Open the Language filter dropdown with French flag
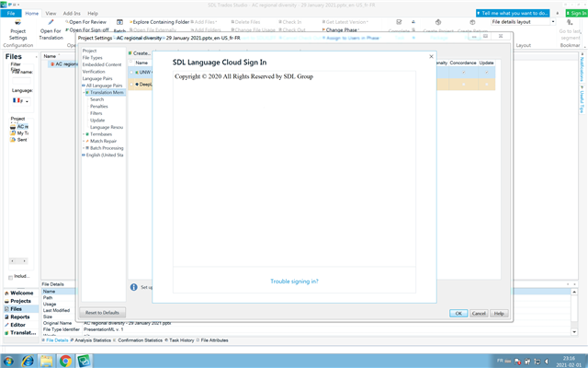 coord(20,99)
